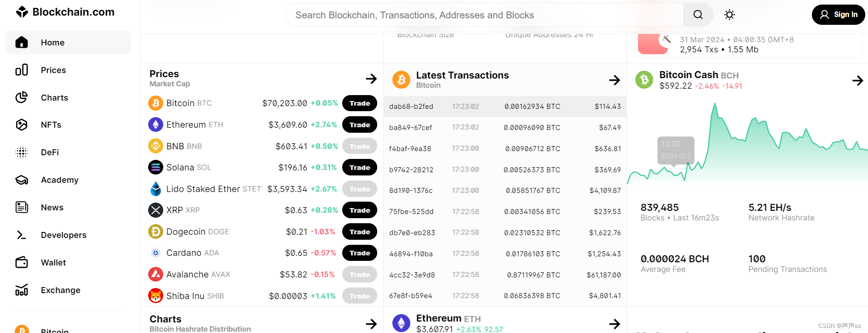Expand the Prices panel arrow
868x333 pixels.
371,79
